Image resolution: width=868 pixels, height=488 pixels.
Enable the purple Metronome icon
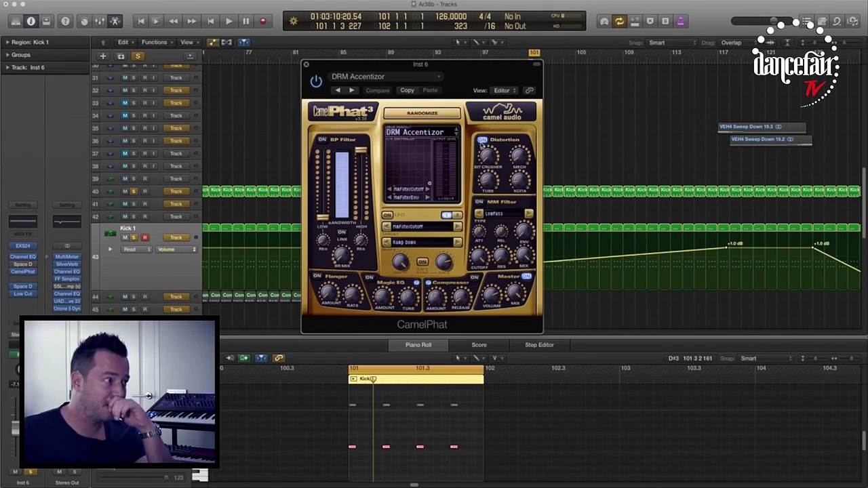coord(680,21)
